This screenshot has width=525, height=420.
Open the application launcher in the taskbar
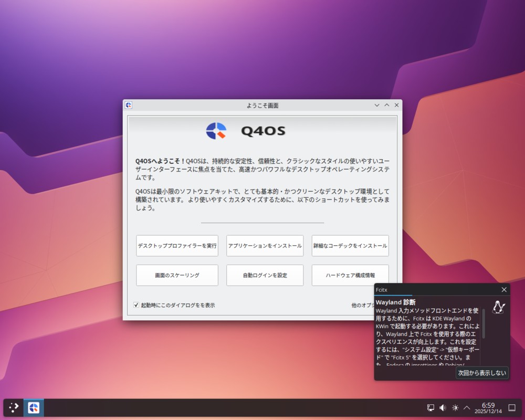[13, 407]
